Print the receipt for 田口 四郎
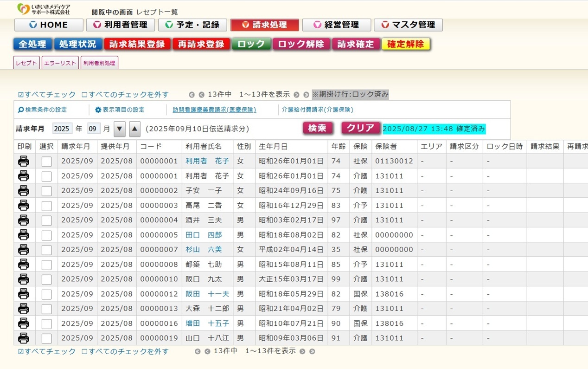Image resolution: width=588 pixels, height=369 pixels. [x=24, y=235]
